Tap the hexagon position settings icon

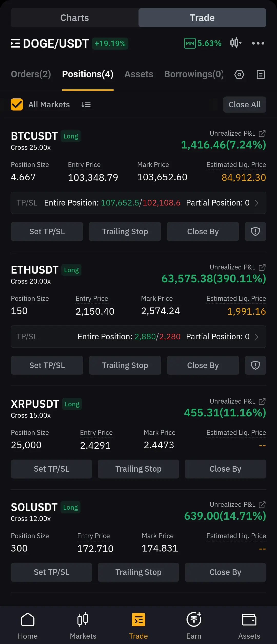click(239, 75)
